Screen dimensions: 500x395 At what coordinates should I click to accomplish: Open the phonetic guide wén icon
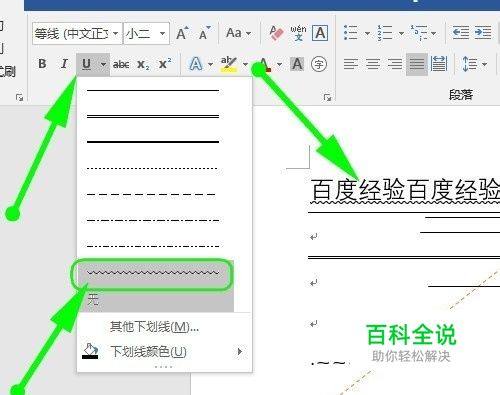click(x=298, y=33)
